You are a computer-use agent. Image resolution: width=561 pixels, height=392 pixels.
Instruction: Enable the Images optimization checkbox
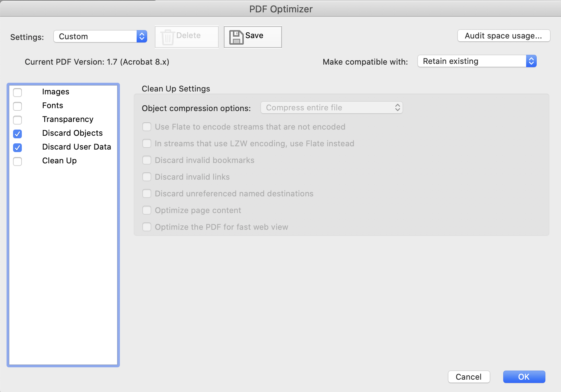click(17, 92)
